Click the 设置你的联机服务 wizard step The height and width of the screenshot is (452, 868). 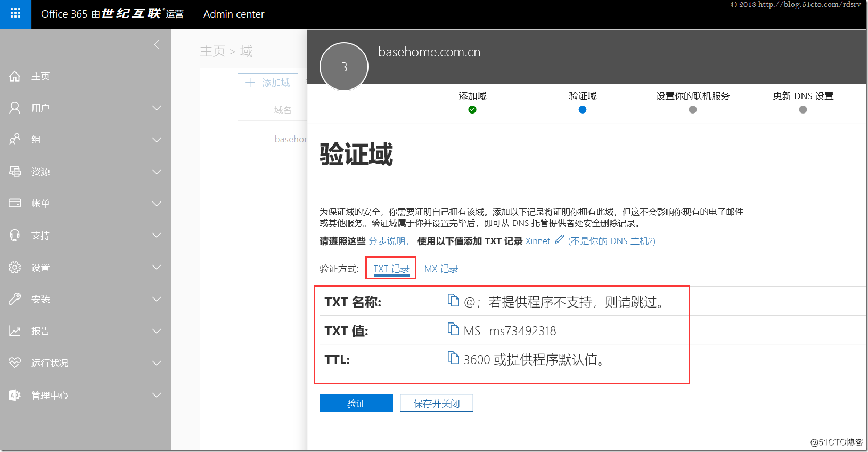click(x=693, y=102)
